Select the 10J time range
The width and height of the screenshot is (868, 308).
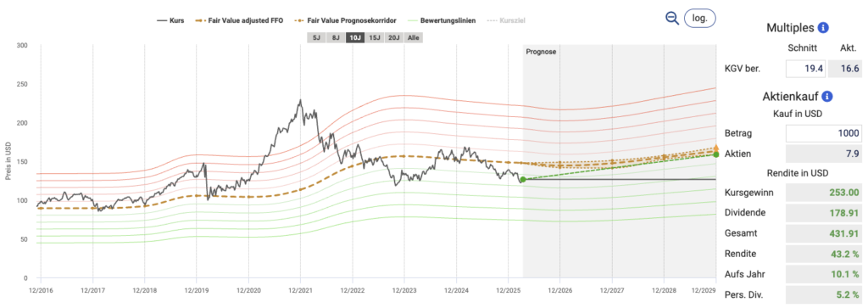pos(355,38)
